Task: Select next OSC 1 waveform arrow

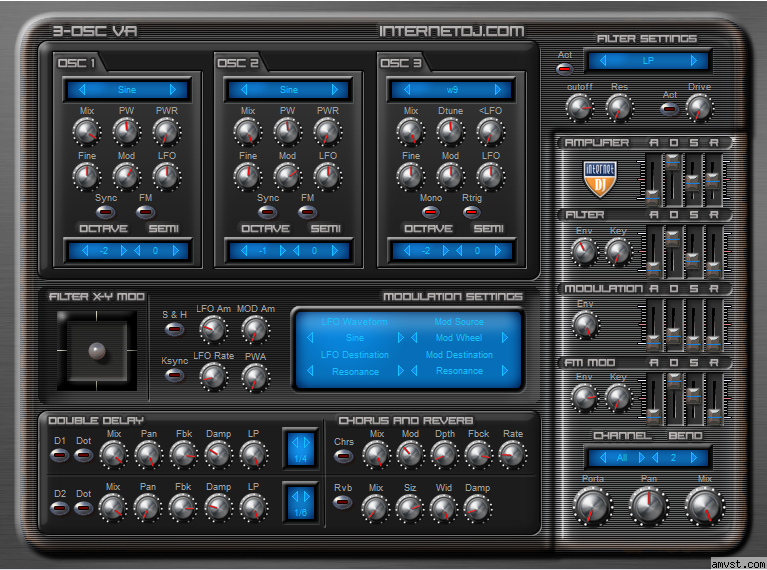Action: click(x=173, y=90)
